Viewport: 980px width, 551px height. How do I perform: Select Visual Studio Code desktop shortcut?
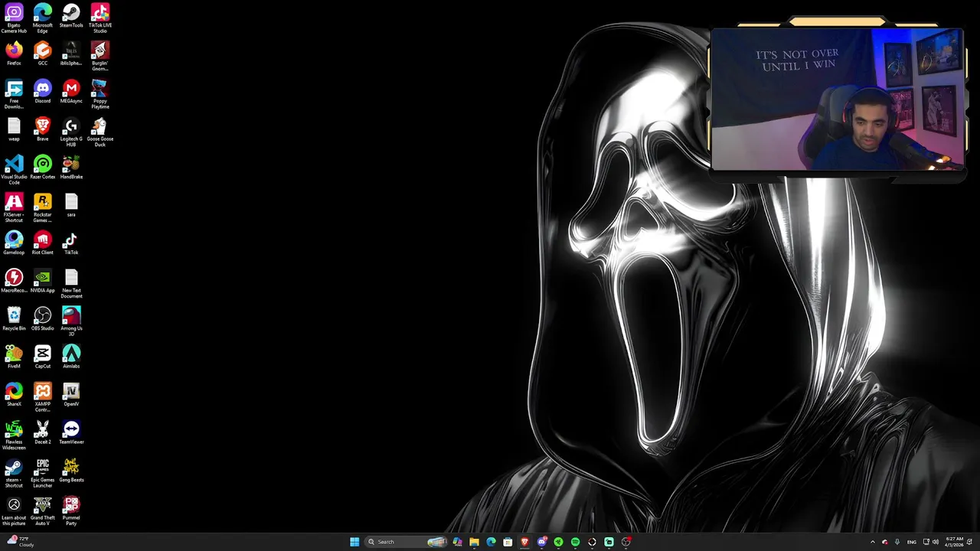(x=14, y=170)
